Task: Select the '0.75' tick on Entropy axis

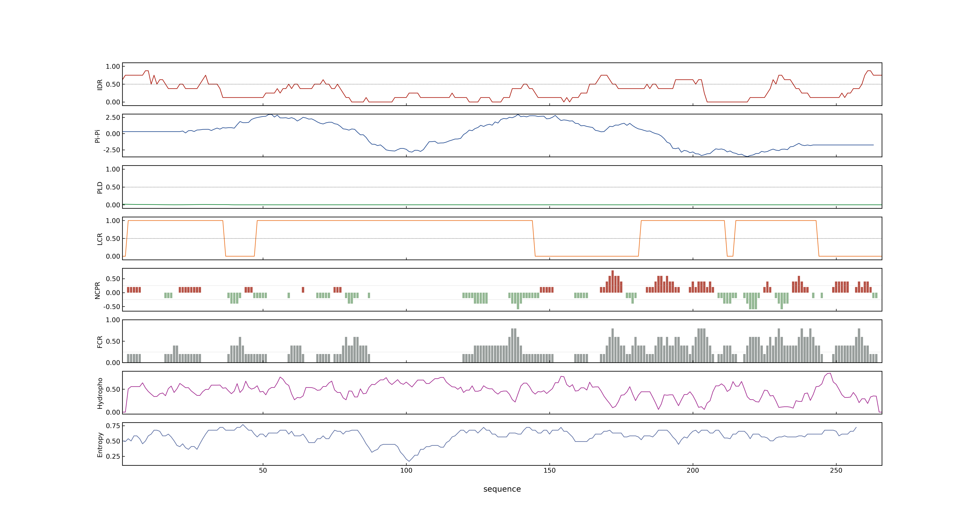Action: [113, 426]
